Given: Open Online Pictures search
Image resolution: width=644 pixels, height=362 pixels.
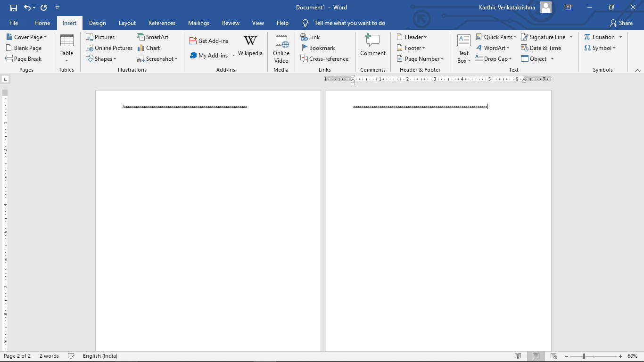Looking at the screenshot, I should (109, 48).
